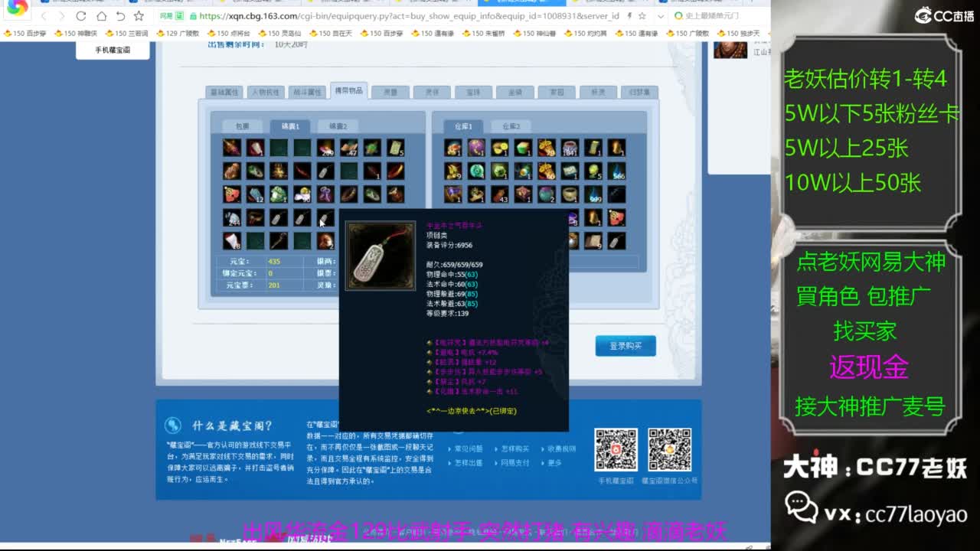Image resolution: width=980 pixels, height=551 pixels.
Task: Click the home icon in the browser toolbar
Action: pos(102,17)
